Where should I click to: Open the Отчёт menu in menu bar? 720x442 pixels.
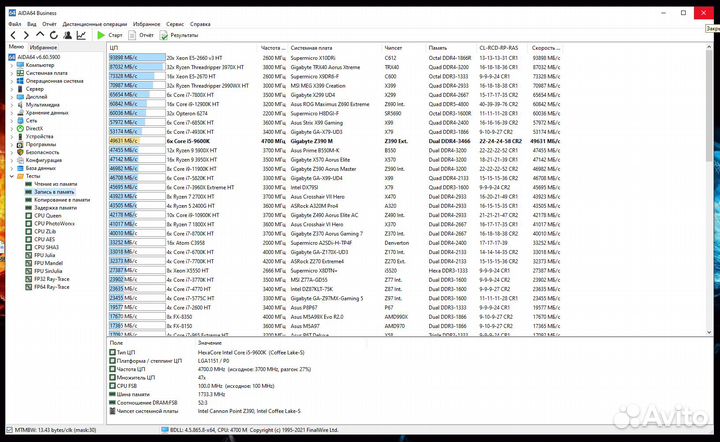[49, 24]
